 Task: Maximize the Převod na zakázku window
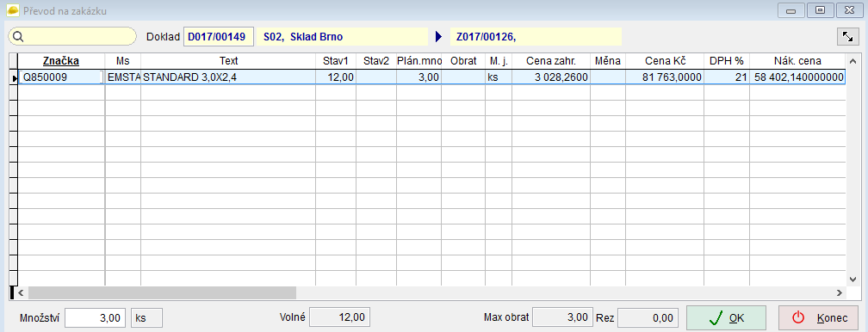(821, 10)
